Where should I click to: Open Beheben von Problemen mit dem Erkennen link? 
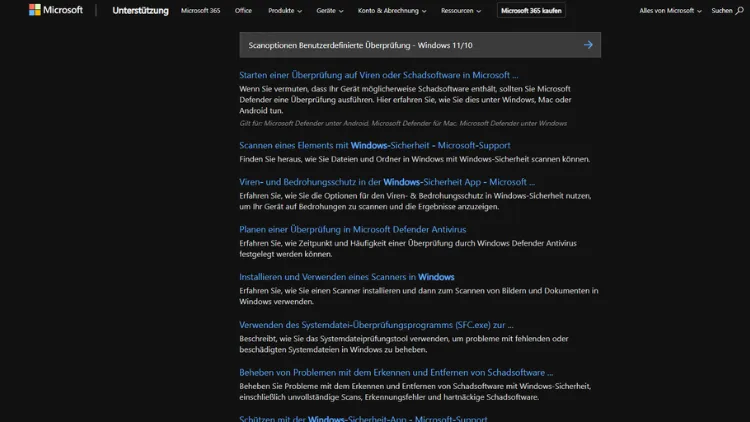[x=396, y=372]
